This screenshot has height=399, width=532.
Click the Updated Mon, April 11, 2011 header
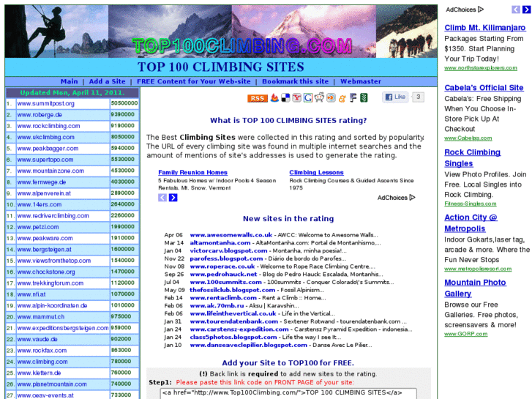pyautogui.click(x=72, y=93)
